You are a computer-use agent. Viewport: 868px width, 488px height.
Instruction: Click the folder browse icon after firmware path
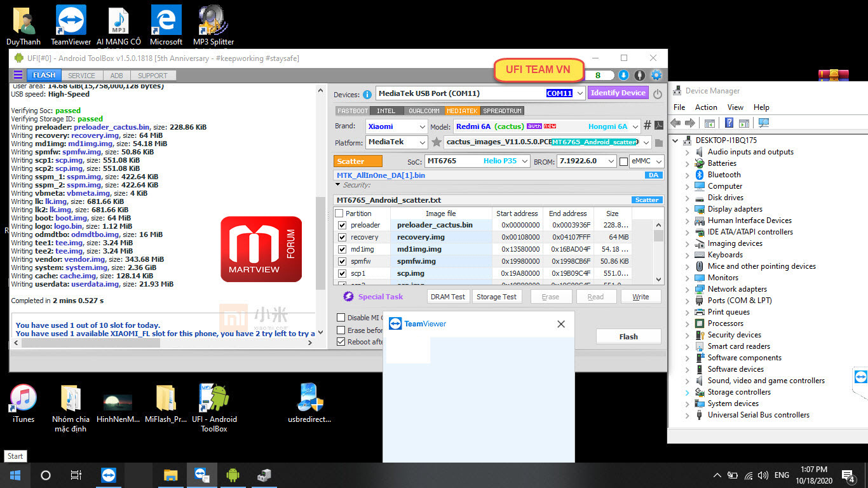pyautogui.click(x=659, y=143)
